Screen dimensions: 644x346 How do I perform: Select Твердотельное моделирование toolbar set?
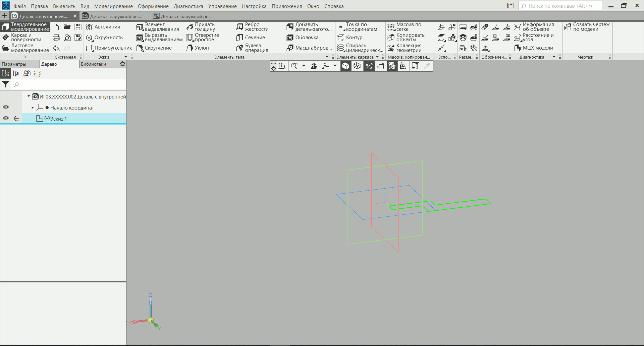click(x=25, y=27)
